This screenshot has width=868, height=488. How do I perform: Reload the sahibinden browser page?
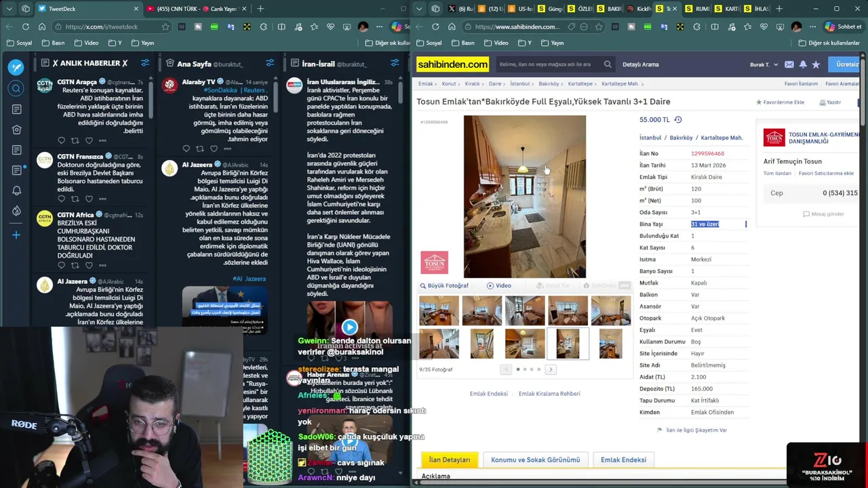pyautogui.click(x=435, y=26)
